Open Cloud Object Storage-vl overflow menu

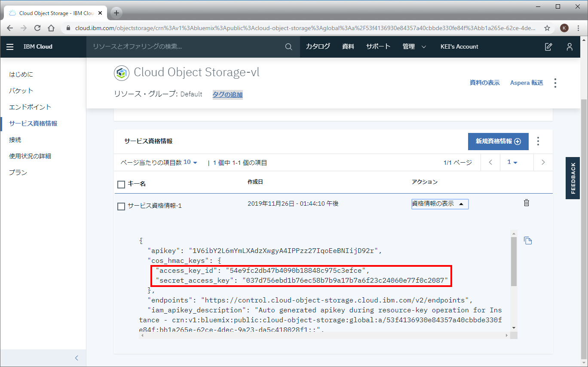pyautogui.click(x=555, y=83)
